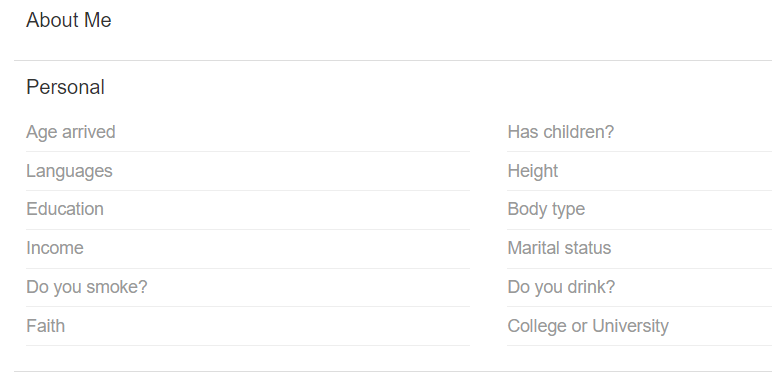This screenshot has width=772, height=388.
Task: Open the Education field label
Action: click(65, 209)
